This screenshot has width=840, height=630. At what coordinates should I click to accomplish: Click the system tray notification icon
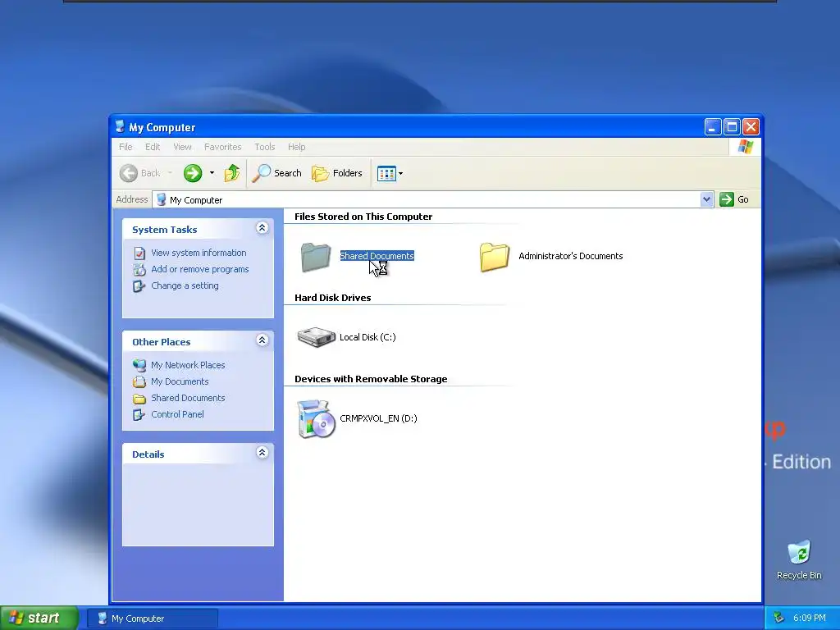[x=779, y=619]
